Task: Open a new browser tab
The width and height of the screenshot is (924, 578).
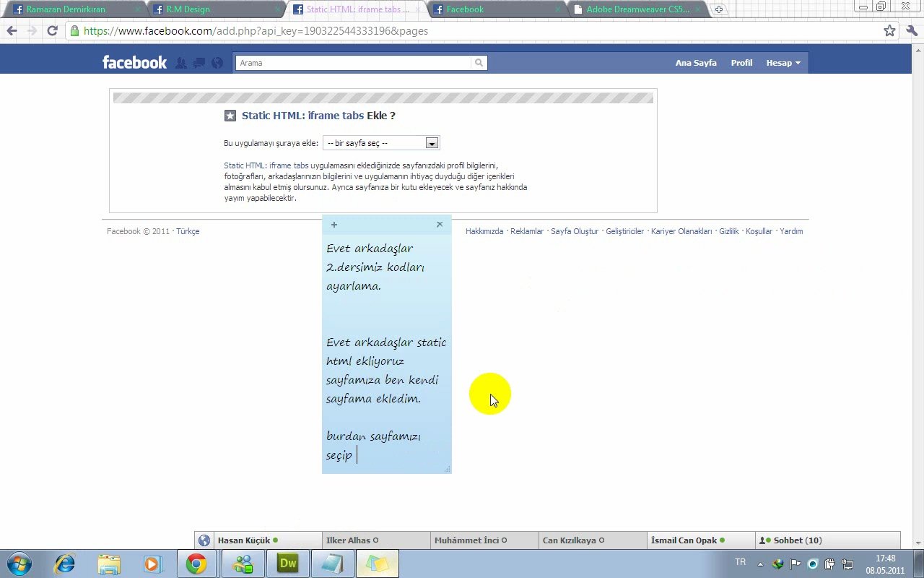Action: coord(718,9)
